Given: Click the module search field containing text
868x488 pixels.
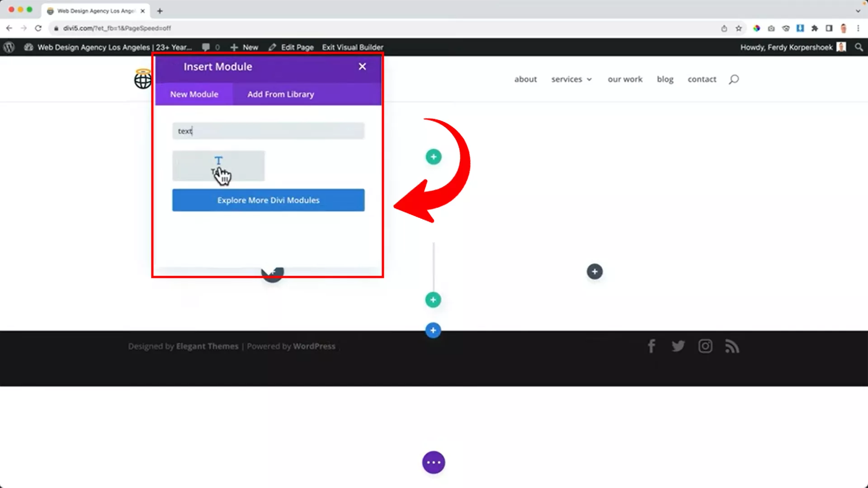Looking at the screenshot, I should click(268, 131).
